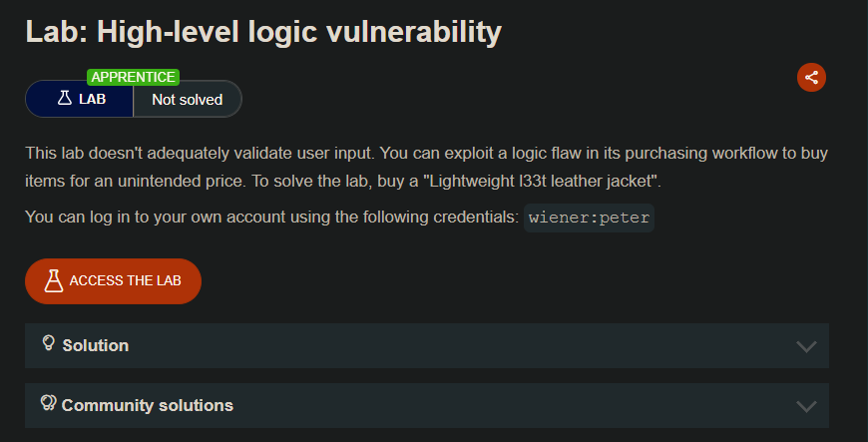Click the flask icon on the access button
This screenshot has width=868, height=442.
(54, 280)
